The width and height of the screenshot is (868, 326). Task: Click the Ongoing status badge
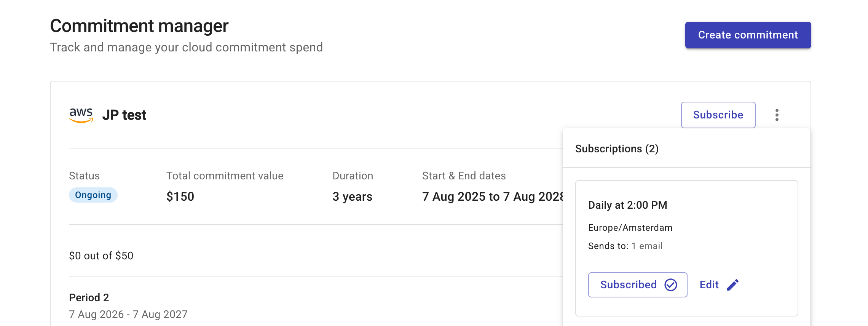pyautogui.click(x=93, y=195)
